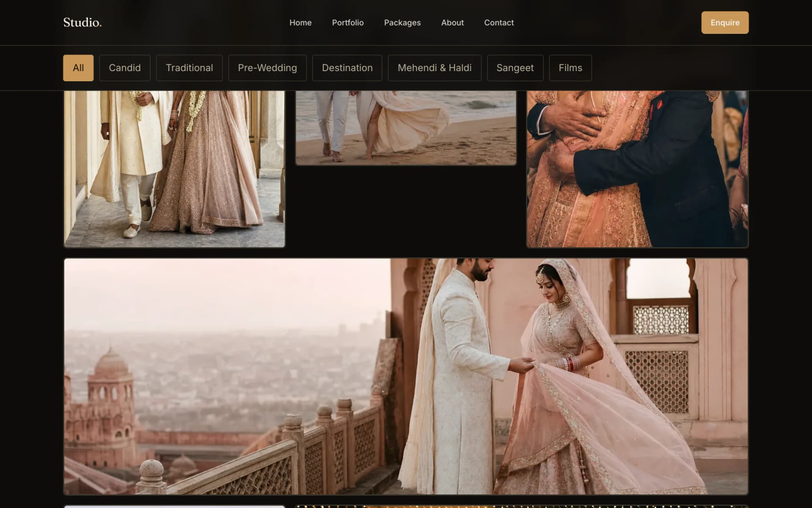Filter gallery by Traditional

click(x=189, y=68)
